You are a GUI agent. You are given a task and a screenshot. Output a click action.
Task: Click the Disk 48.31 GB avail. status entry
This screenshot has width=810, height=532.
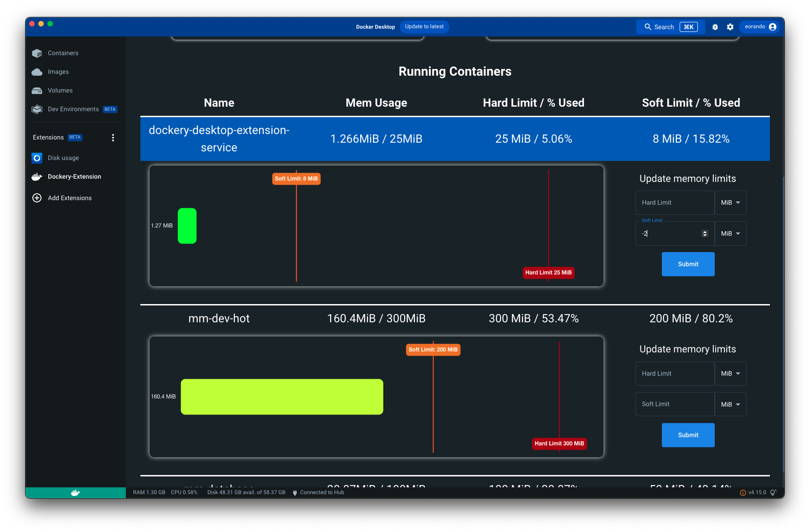(246, 492)
